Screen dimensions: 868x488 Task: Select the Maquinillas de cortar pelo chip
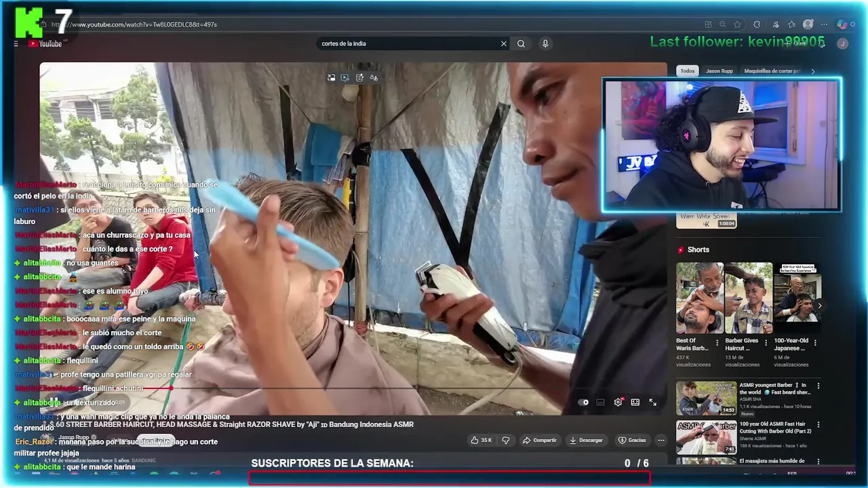coord(772,71)
